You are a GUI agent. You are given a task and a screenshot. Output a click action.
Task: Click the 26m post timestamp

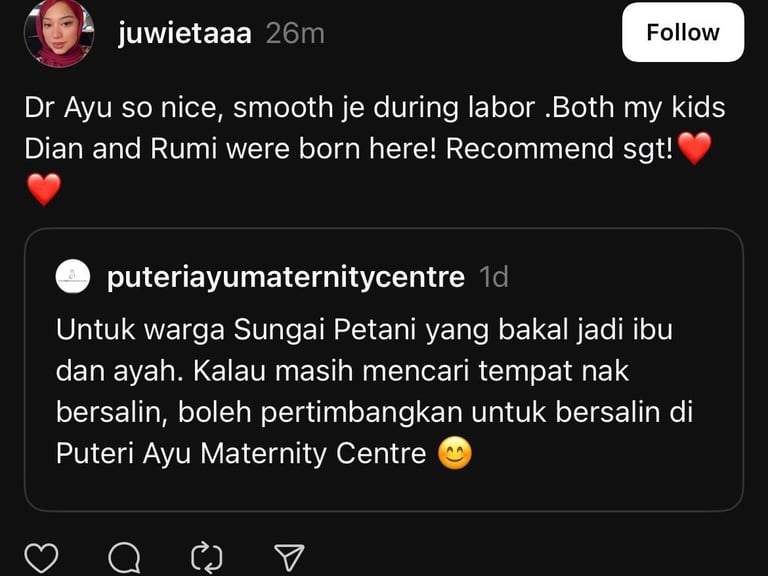coord(295,33)
